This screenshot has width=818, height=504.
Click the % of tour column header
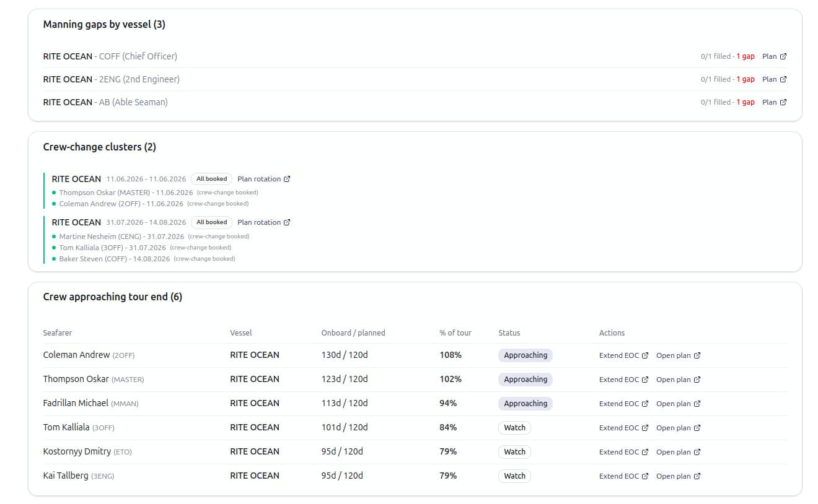click(455, 333)
